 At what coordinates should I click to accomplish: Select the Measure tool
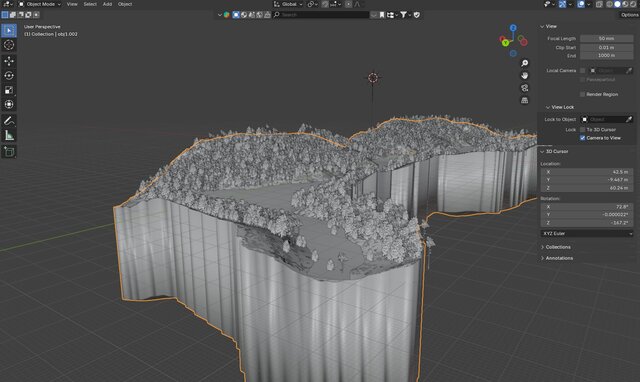pyautogui.click(x=9, y=135)
